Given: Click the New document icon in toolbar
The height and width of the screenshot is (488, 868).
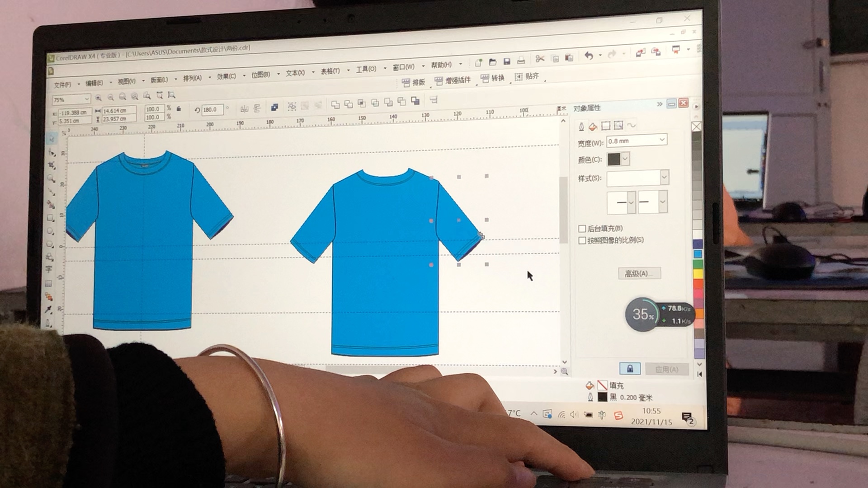Looking at the screenshot, I should pyautogui.click(x=478, y=62).
